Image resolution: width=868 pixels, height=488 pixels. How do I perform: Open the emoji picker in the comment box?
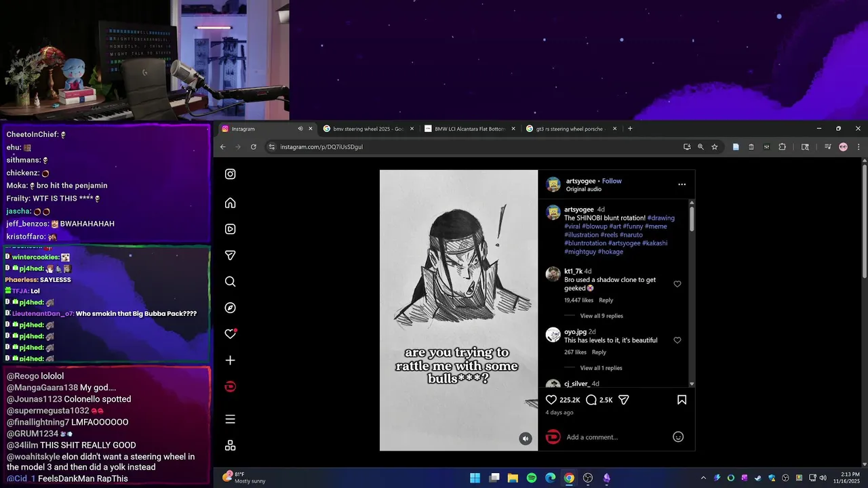[678, 437]
